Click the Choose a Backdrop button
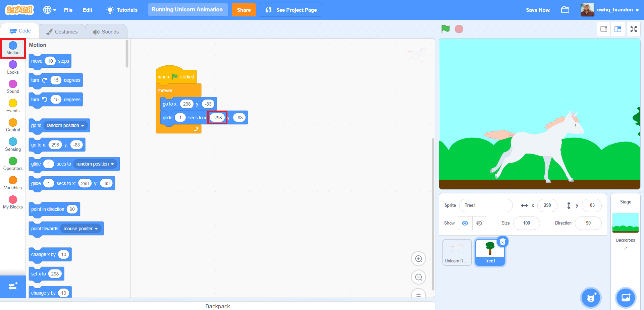This screenshot has width=644, height=310. tap(625, 298)
